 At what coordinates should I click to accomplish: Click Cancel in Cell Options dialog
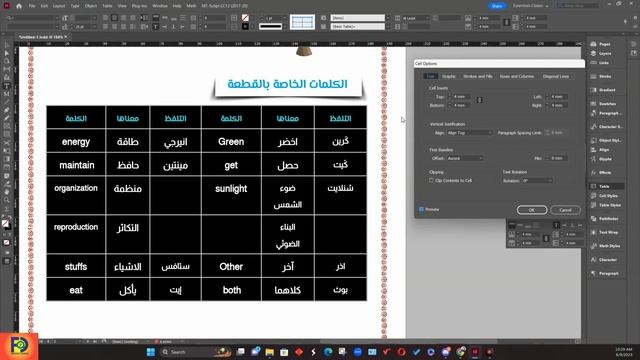[565, 210]
